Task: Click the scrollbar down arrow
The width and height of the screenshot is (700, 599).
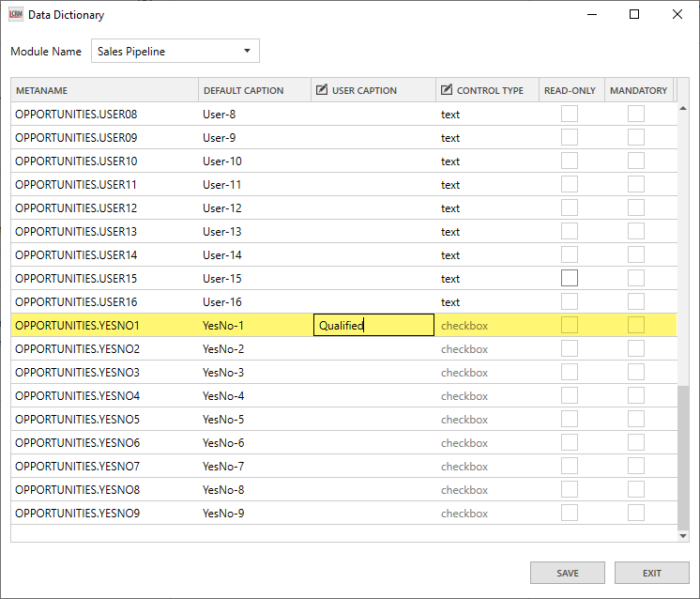Action: tap(682, 535)
